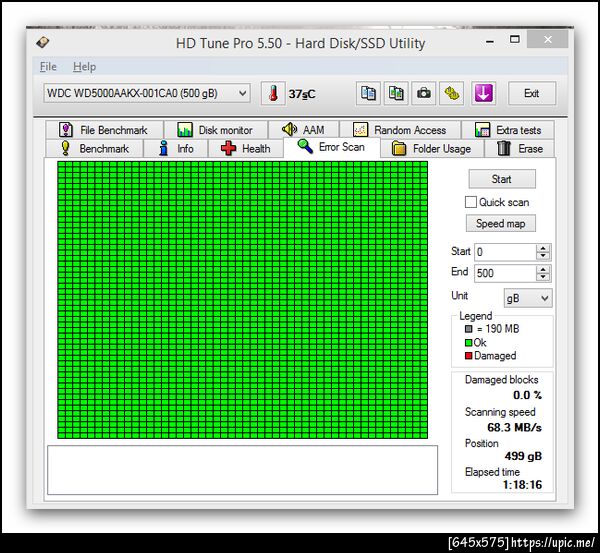The height and width of the screenshot is (553, 600).
Task: Switch to the Random Access tab
Action: coord(400,130)
